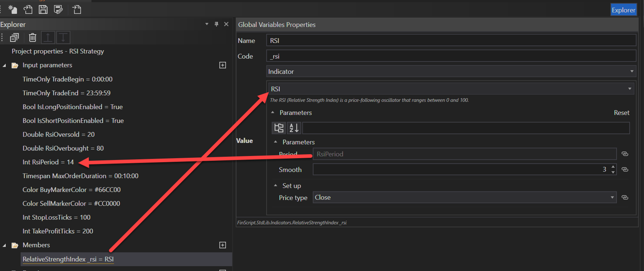Viewport: 644px width, 271px height.
Task: Click the collapse all icon in Explorer
Action: [14, 38]
